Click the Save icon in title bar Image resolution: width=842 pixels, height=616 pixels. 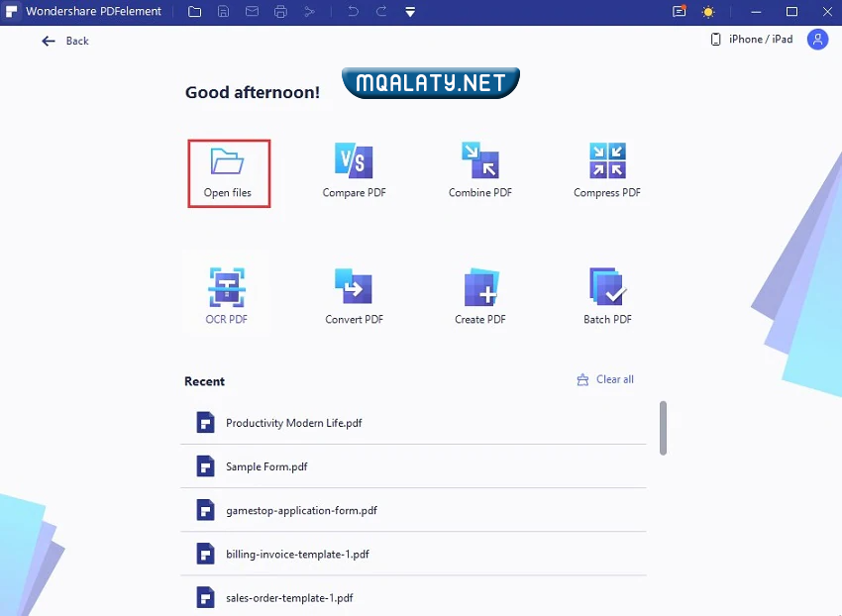point(224,11)
